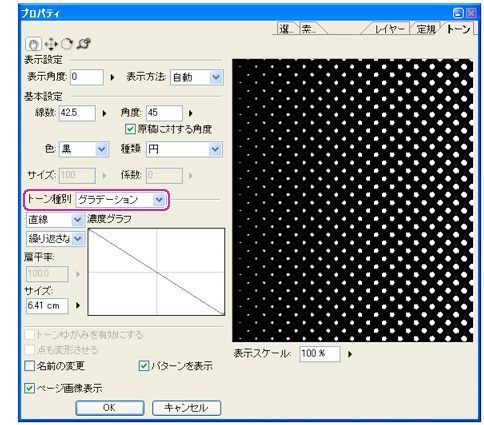Click arrow next to 角度 field
The width and height of the screenshot is (484, 425).
click(191, 113)
